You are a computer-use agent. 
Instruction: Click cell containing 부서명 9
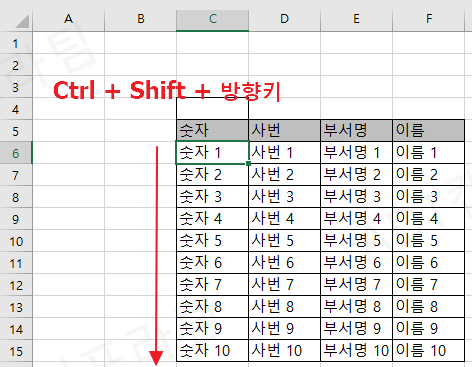tap(356, 329)
